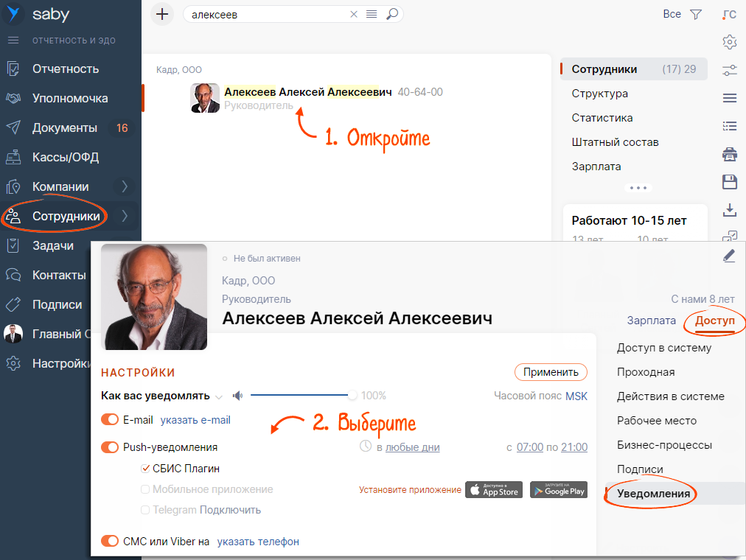Disable the Push-уведомления switch
The height and width of the screenshot is (560, 746).
pyautogui.click(x=110, y=447)
